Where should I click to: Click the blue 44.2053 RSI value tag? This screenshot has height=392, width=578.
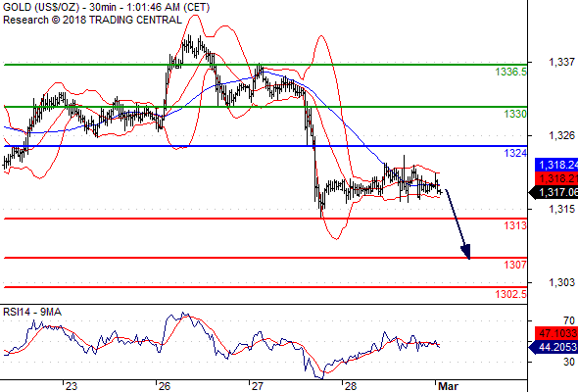pos(554,347)
